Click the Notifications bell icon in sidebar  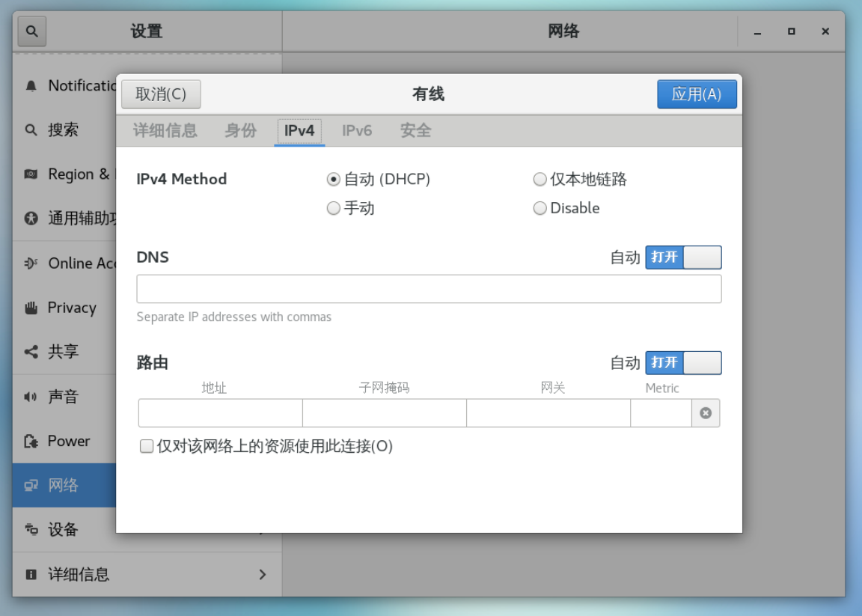click(x=31, y=86)
